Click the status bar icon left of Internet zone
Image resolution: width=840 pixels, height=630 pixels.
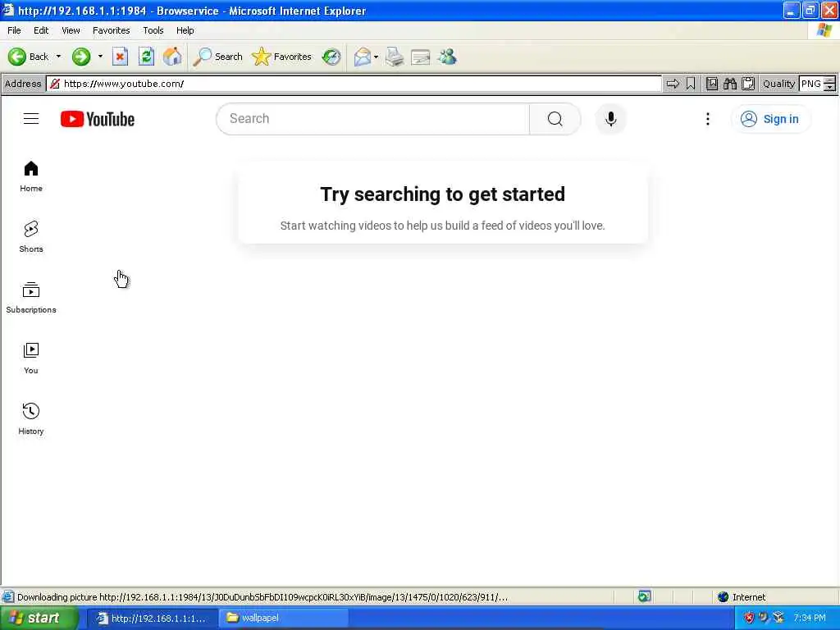coord(645,597)
